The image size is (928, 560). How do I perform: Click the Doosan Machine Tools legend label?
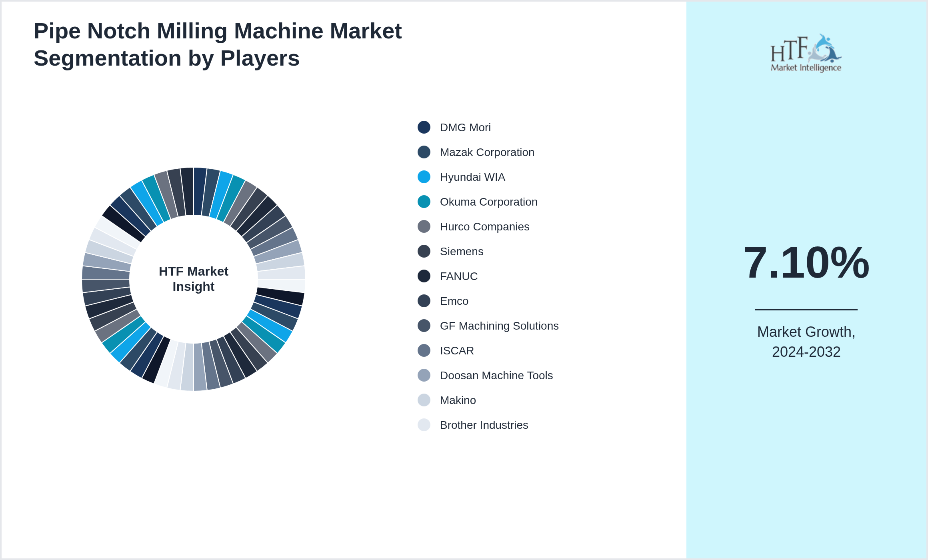[496, 375]
